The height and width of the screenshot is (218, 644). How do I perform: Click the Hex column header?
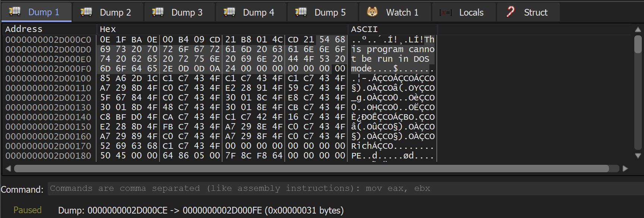[222, 29]
